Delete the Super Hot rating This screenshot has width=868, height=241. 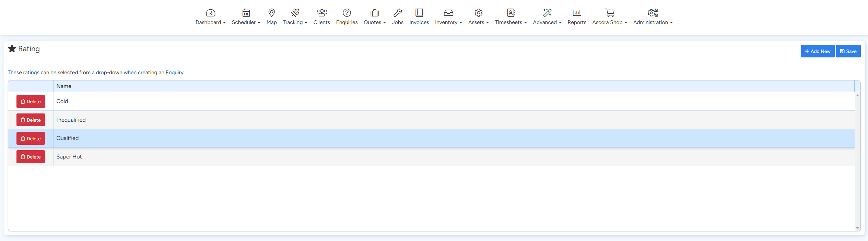coord(31,157)
